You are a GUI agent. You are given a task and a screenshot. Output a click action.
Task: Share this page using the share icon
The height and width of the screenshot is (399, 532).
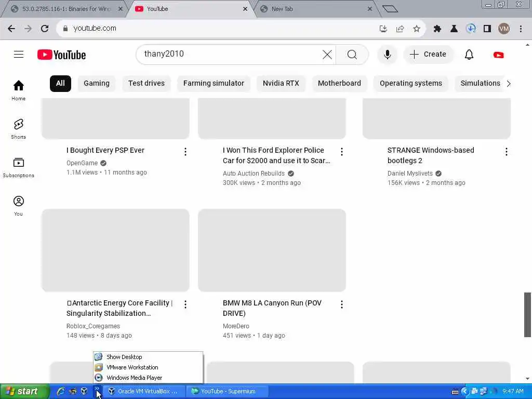[400, 29]
